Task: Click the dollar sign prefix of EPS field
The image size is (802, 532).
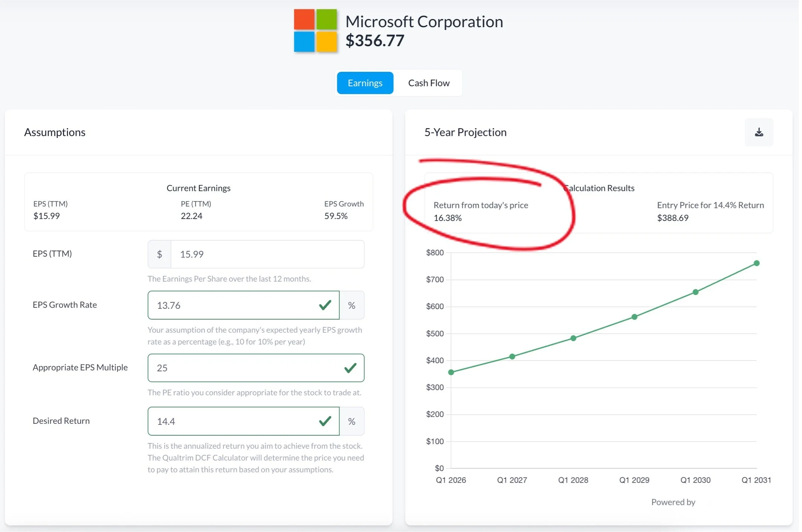Action: coord(160,255)
